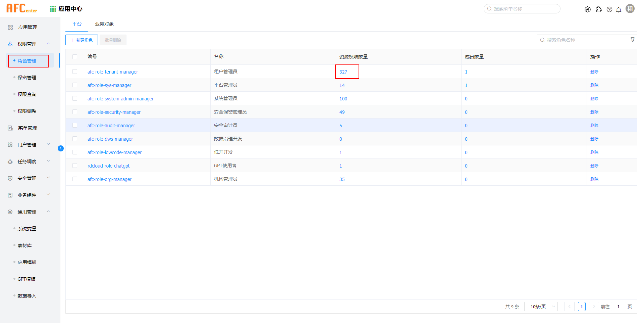Switch to the 业务对象 tab
644x323 pixels.
pos(104,24)
